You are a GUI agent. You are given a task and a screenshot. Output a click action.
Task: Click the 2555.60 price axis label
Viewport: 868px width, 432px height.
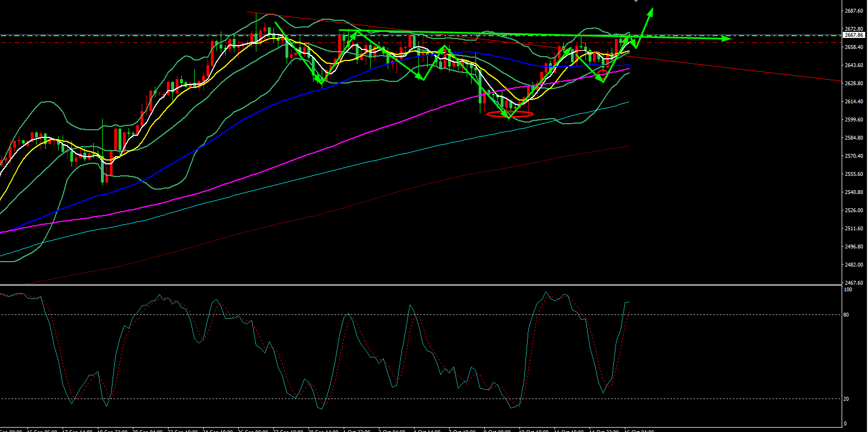853,174
